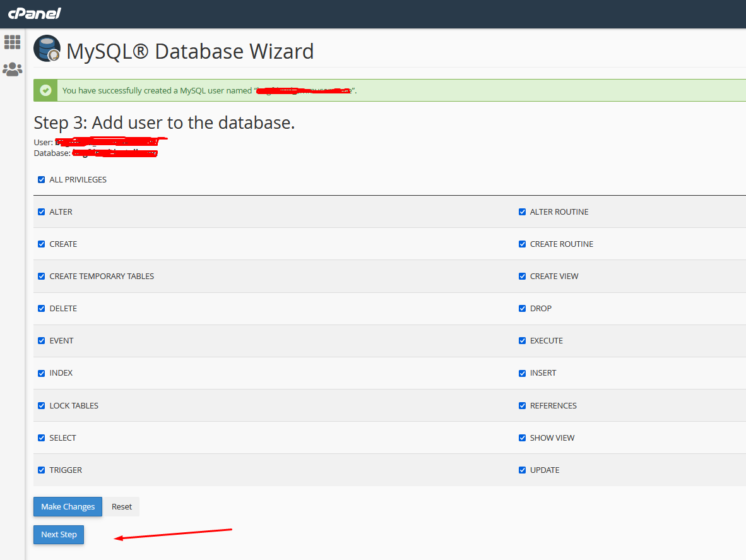Screen dimensions: 746x560
Task: Click the MySQL Database Wizard icon
Action: [x=47, y=49]
